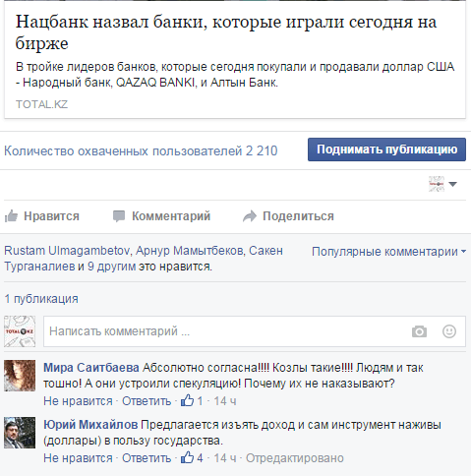The image size is (471, 476).
Task: Open the Нацбанк назвал банки article headline
Action: pyautogui.click(x=226, y=32)
